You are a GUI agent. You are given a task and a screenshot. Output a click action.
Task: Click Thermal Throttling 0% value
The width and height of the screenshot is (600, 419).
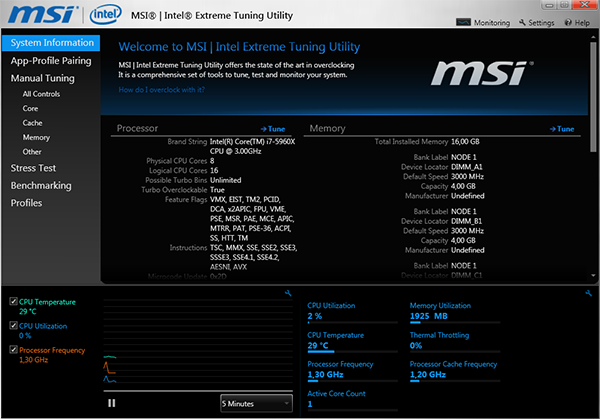click(416, 346)
